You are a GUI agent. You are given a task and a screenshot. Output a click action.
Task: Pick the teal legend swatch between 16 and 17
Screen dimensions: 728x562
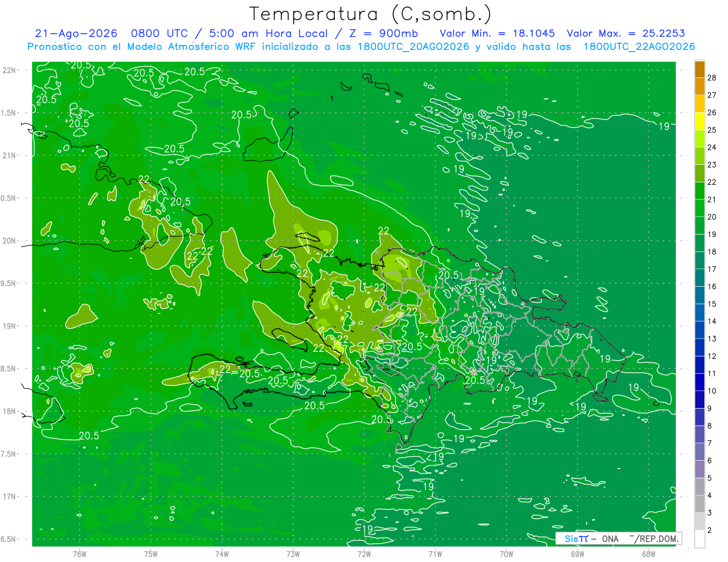(x=699, y=278)
